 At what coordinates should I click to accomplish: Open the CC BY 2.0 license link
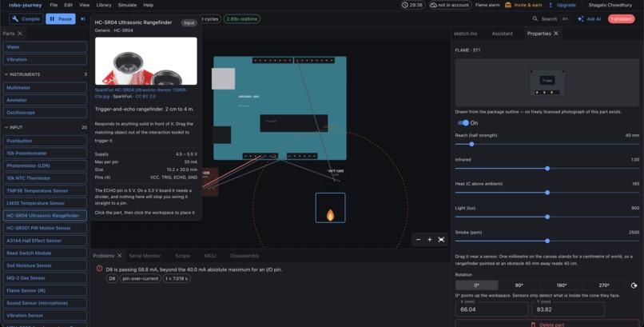click(x=145, y=96)
